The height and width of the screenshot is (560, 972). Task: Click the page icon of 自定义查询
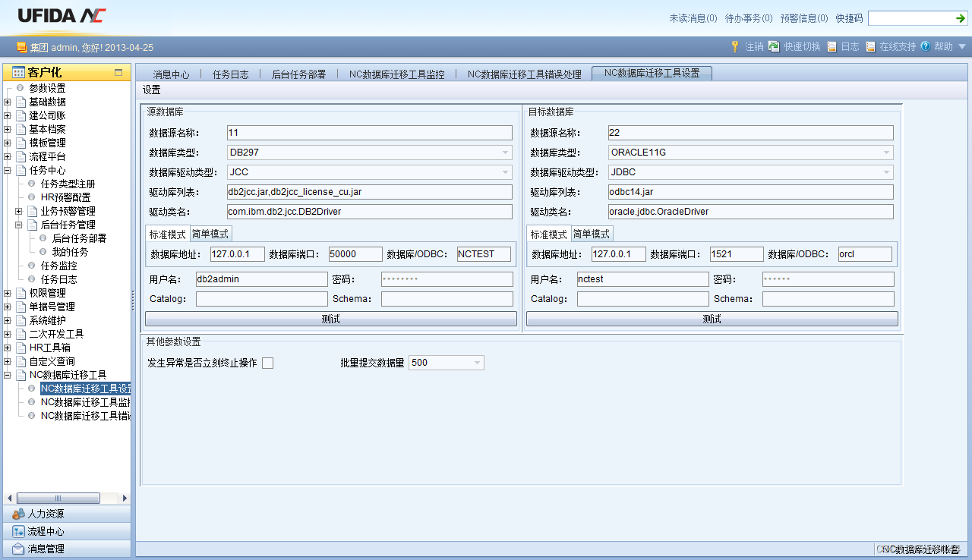[21, 361]
